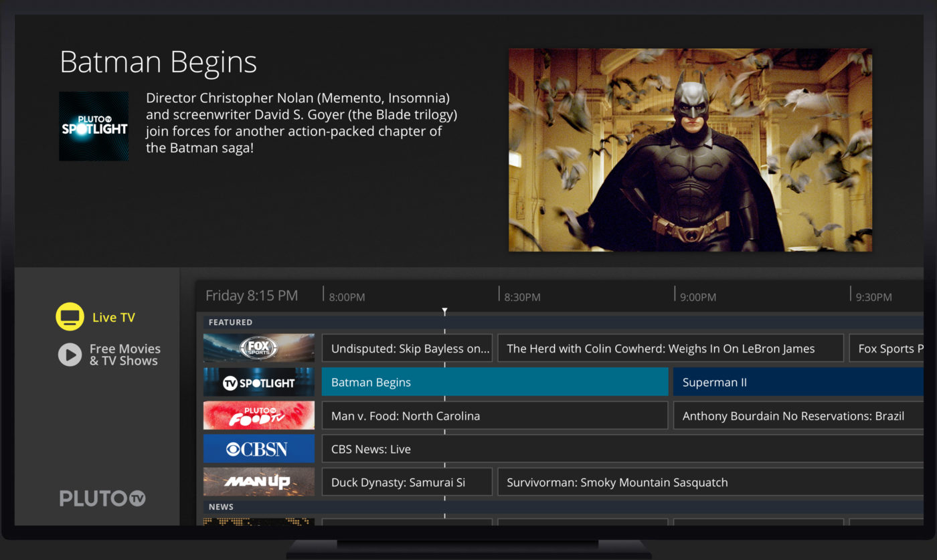
Task: Select the Free Movies play icon
Action: point(70,355)
